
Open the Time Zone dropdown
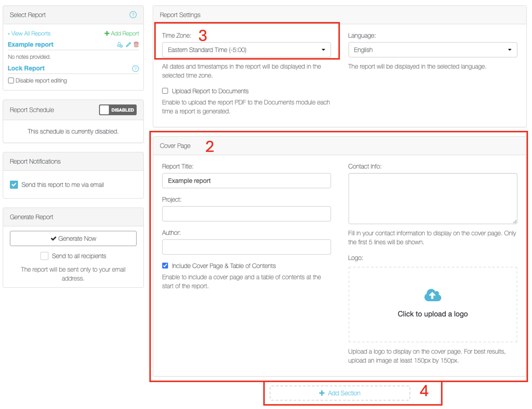coord(246,50)
